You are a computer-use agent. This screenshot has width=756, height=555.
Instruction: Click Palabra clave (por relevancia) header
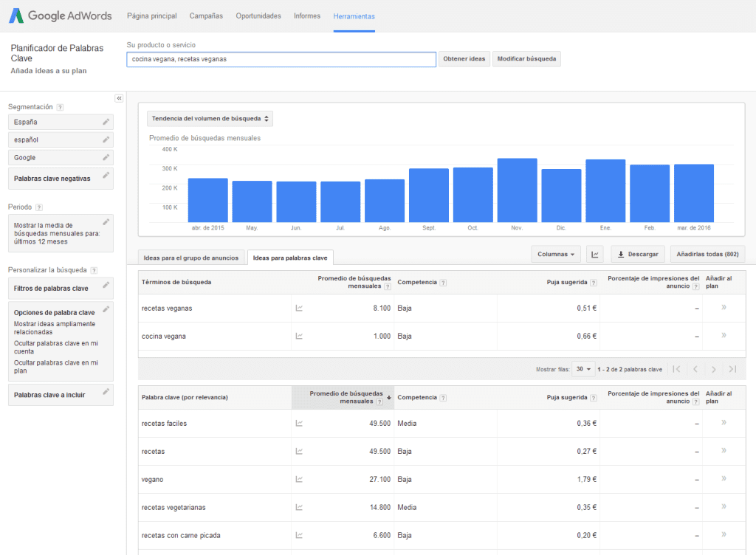[x=185, y=398]
